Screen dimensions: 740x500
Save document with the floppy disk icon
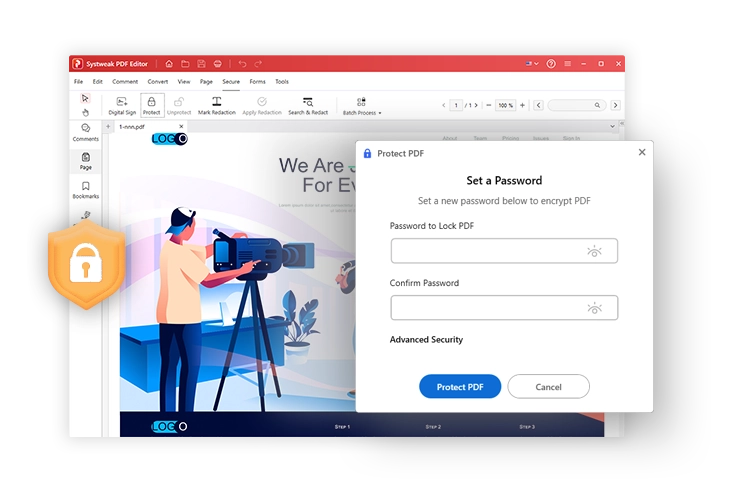202,64
